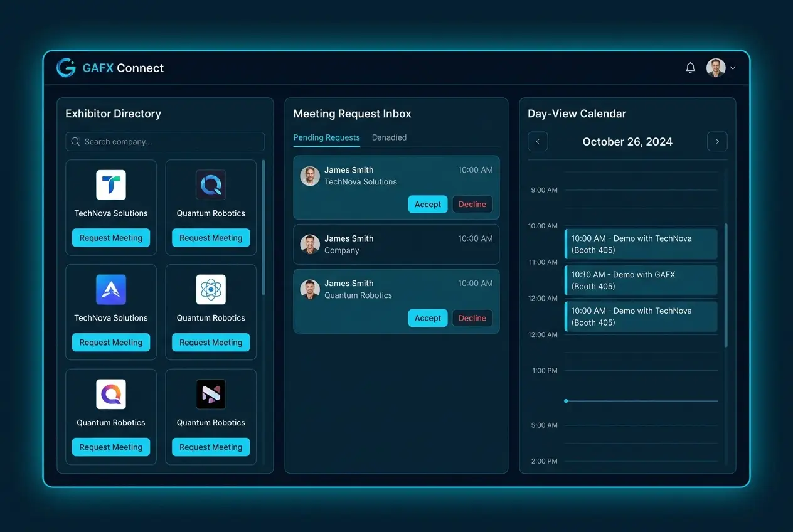Click the GAFX Connect logo icon
This screenshot has height=532, width=793.
[66, 68]
